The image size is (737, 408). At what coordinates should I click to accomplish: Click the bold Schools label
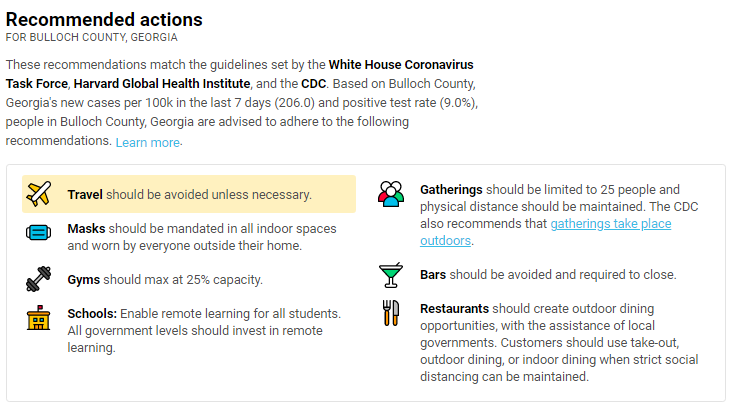click(x=92, y=314)
